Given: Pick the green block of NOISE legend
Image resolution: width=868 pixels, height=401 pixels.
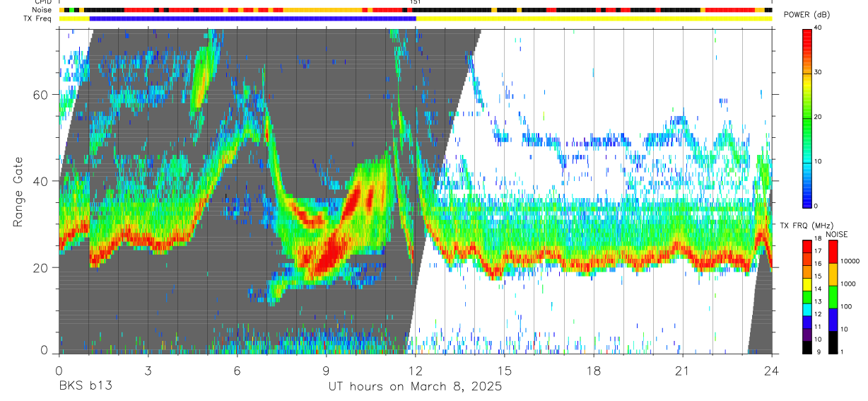Looking at the screenshot, I should (x=833, y=297).
